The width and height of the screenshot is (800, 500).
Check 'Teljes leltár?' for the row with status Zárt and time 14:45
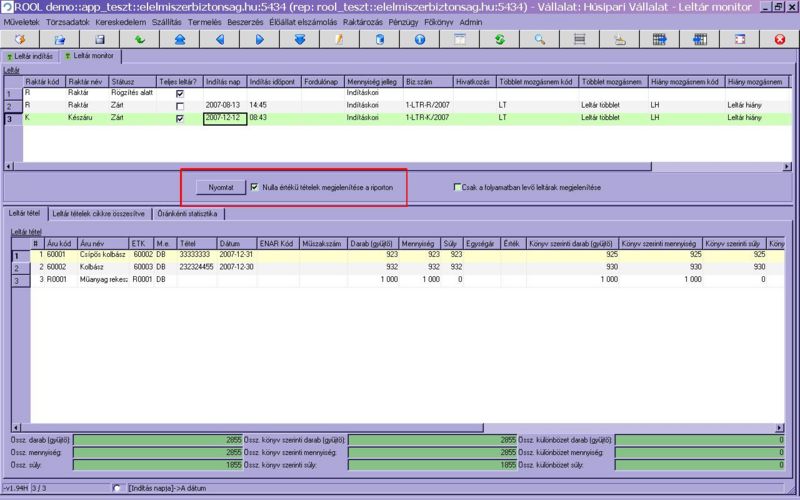[x=180, y=105]
